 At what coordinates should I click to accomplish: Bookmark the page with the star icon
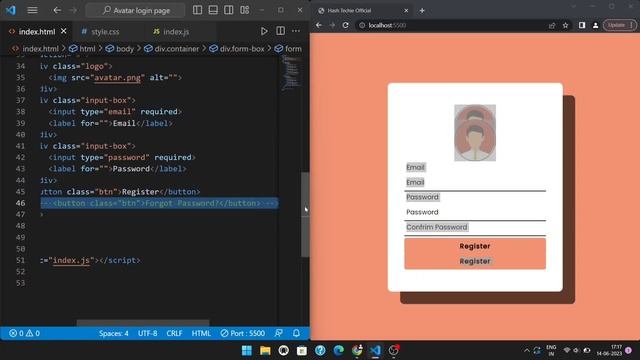(x=565, y=25)
